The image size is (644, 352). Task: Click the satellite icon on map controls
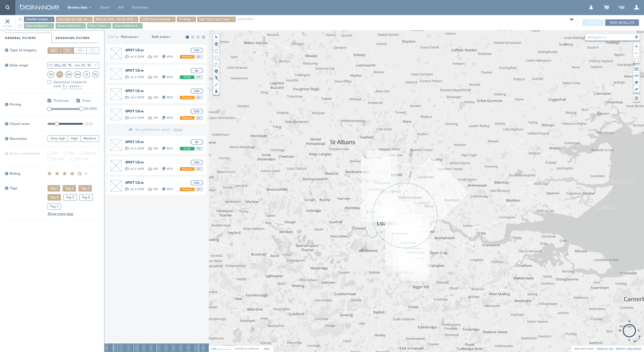(x=636, y=89)
